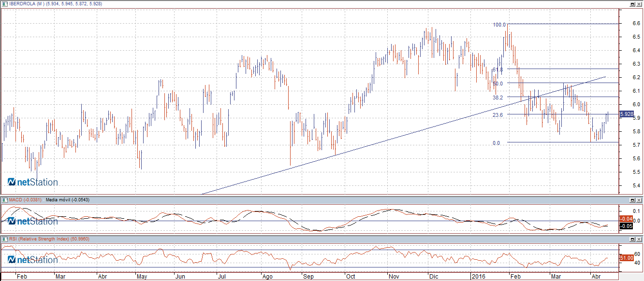Click the Ago label on the time axis
The height and width of the screenshot is (281, 644).
point(267,277)
